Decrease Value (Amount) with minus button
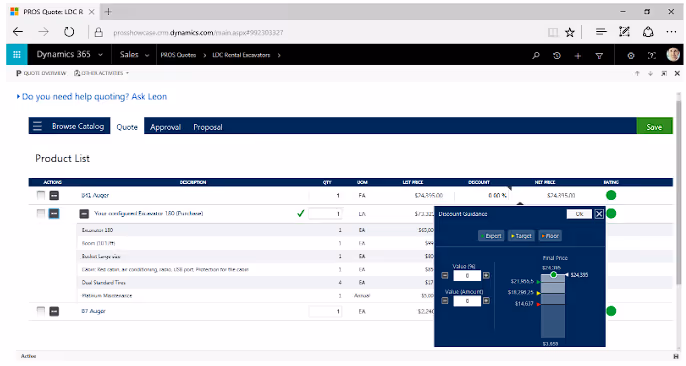This screenshot has width=686, height=366. [x=445, y=301]
